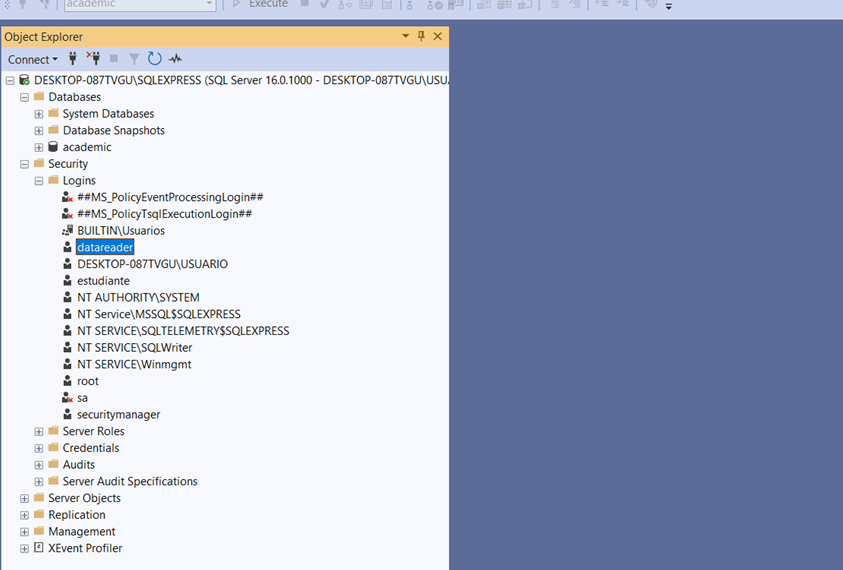Select the Audits folder label
The height and width of the screenshot is (570, 843).
point(78,465)
